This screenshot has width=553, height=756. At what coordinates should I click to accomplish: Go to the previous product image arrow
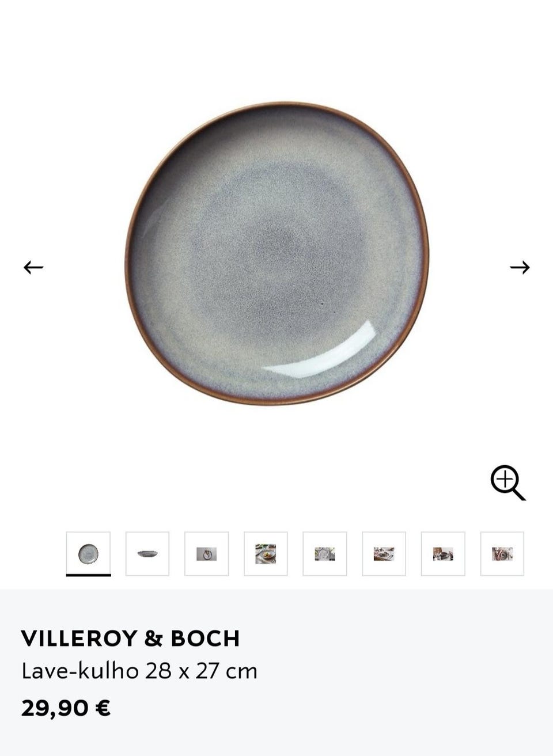pos(33,267)
